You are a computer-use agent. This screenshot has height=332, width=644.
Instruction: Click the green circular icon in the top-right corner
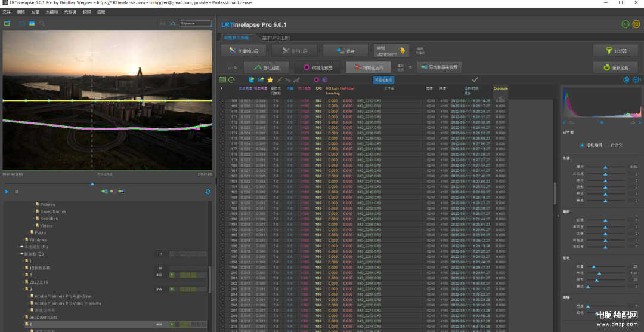tap(625, 24)
